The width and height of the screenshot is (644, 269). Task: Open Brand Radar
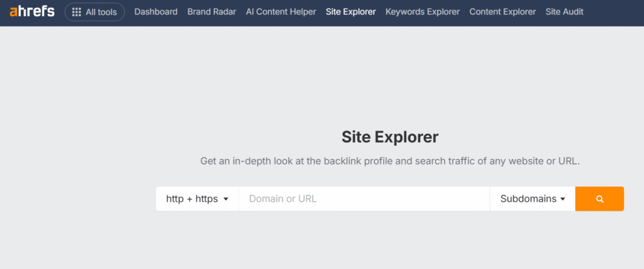coord(212,12)
